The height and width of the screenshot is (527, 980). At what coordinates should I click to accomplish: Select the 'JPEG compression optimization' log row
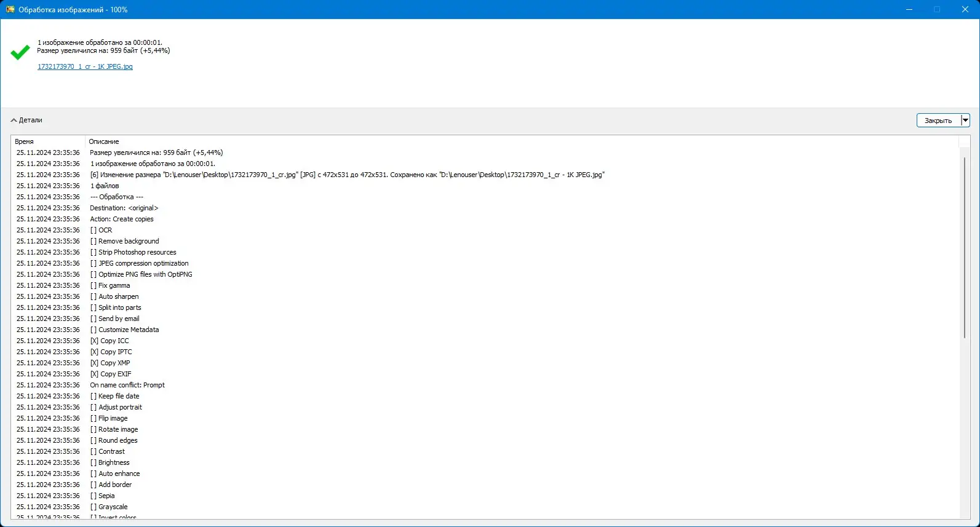(x=485, y=263)
